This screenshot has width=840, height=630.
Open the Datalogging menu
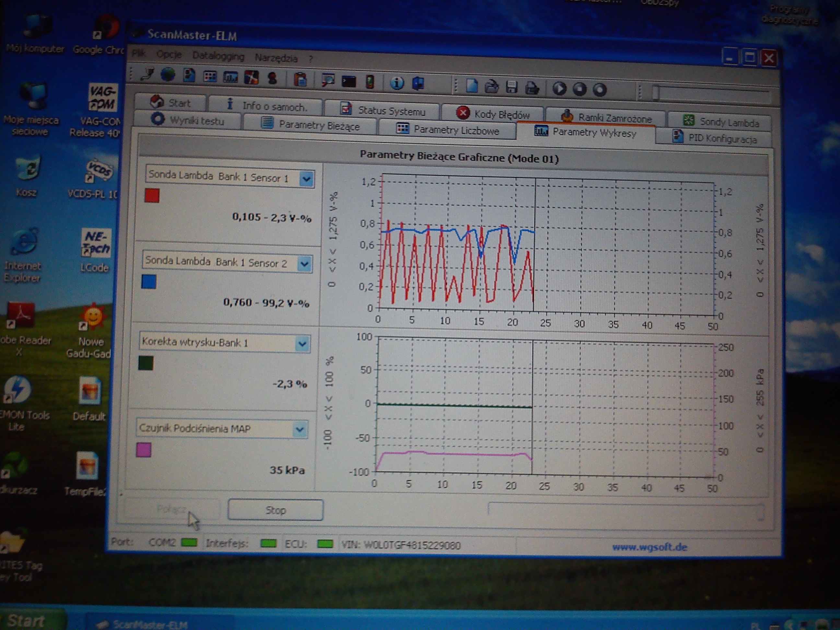(x=218, y=56)
